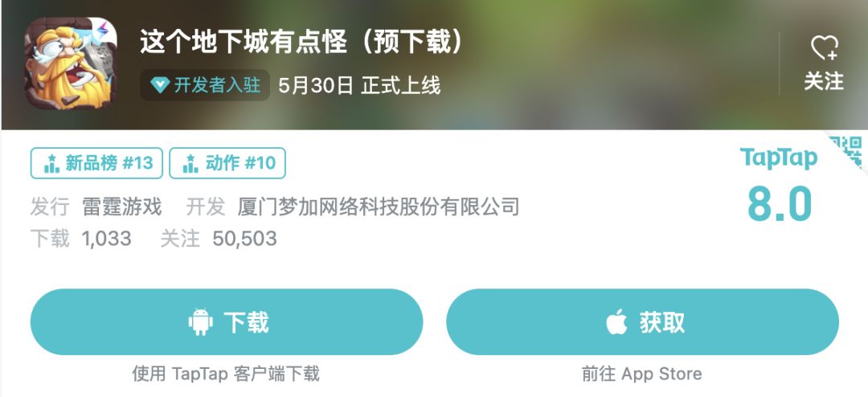Click the 关注 follow label
868x397 pixels.
point(824,82)
